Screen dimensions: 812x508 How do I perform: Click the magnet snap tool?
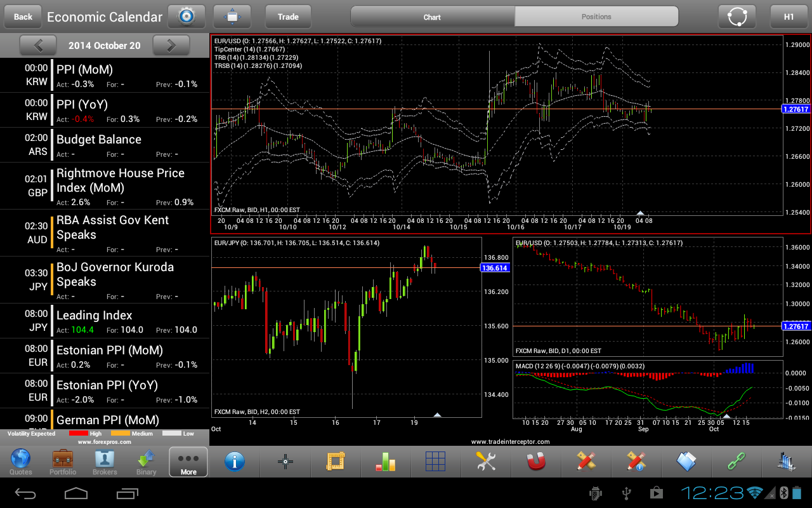coord(536,462)
